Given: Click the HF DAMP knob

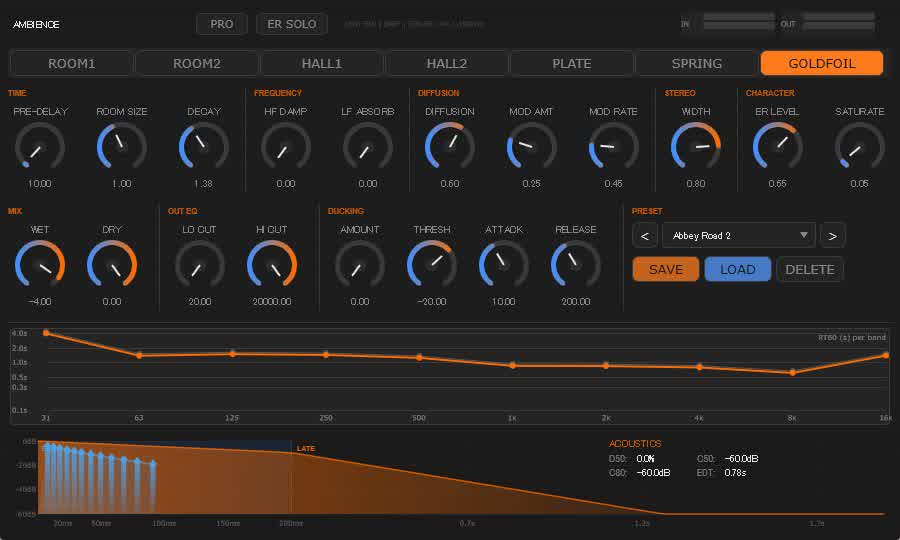Looking at the screenshot, I should tap(286, 146).
